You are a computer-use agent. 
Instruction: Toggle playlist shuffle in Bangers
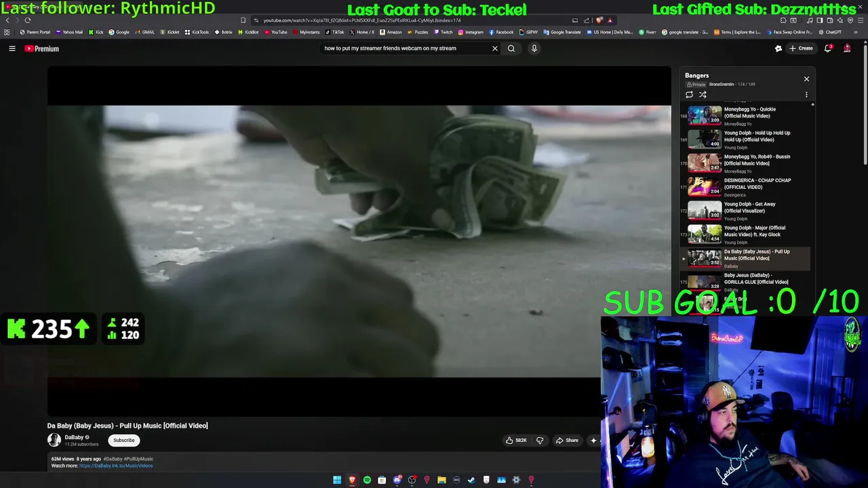(703, 95)
